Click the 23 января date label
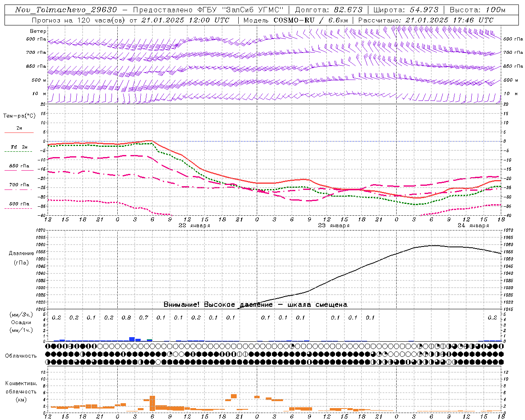 coord(334,226)
